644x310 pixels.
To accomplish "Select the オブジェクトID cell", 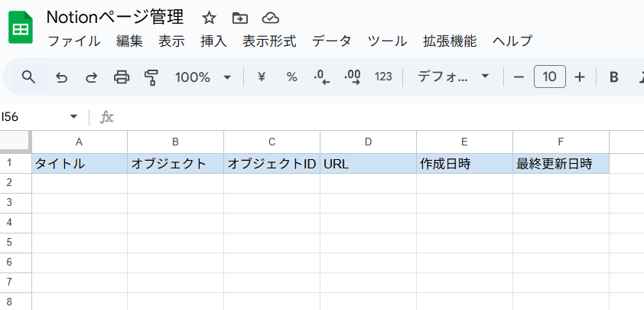I will [272, 164].
